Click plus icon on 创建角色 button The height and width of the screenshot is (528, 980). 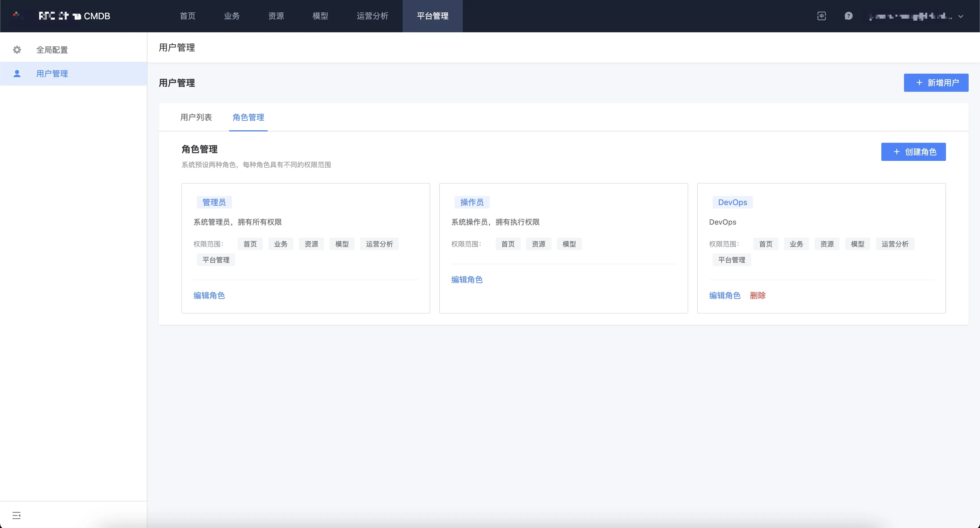tap(897, 152)
